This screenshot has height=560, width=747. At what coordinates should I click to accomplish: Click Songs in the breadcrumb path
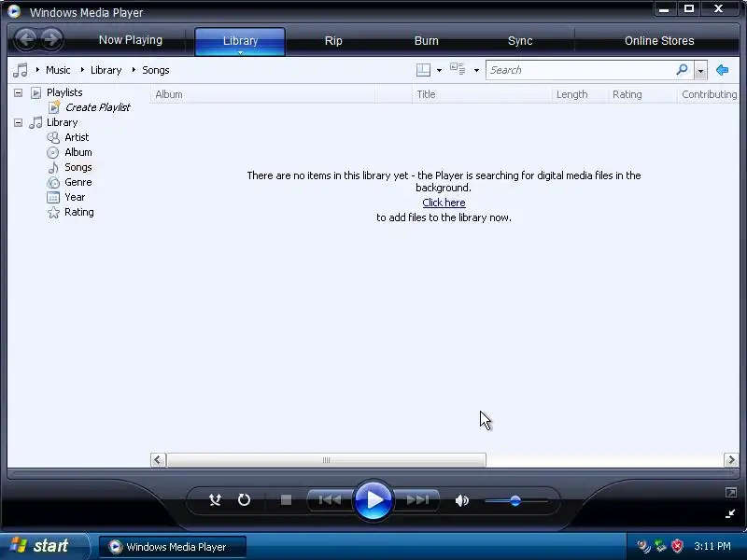pyautogui.click(x=156, y=70)
